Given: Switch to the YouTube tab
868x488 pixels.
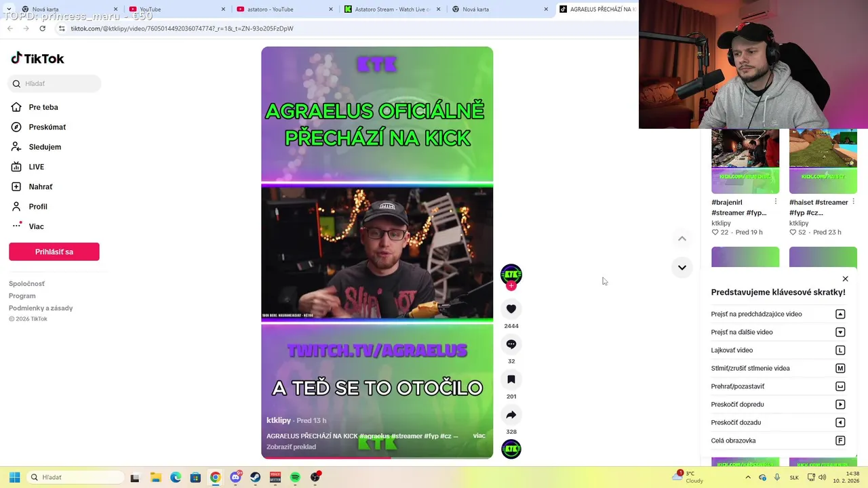Looking at the screenshot, I should [x=176, y=9].
